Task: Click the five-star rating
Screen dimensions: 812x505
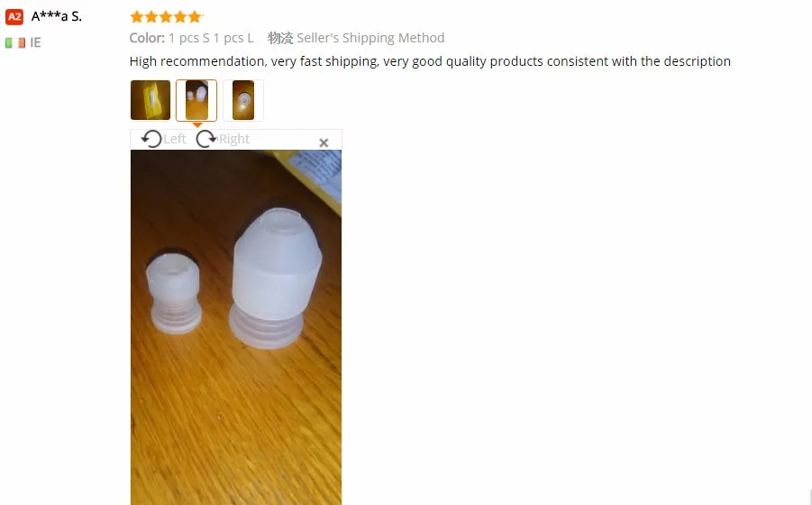Action: tap(166, 17)
